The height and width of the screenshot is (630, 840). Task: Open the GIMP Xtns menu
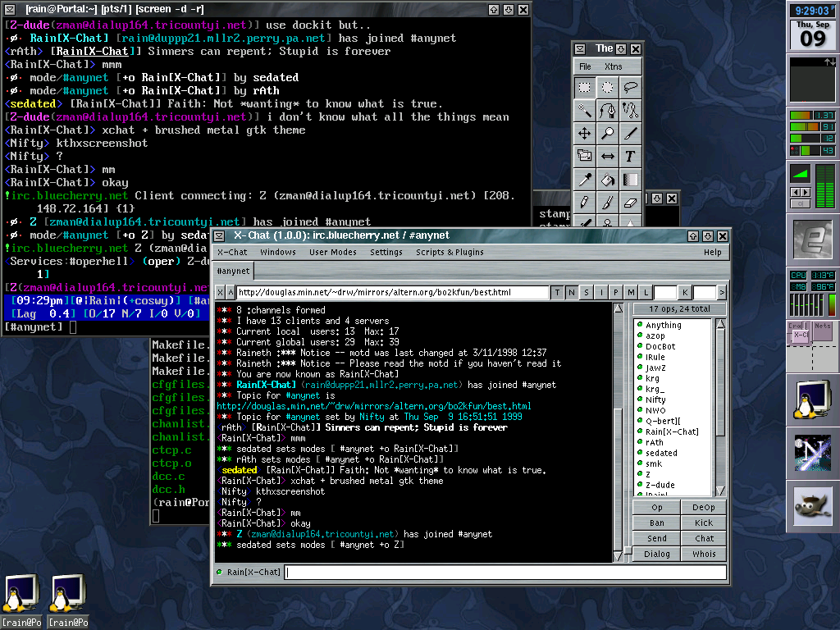[x=614, y=66]
